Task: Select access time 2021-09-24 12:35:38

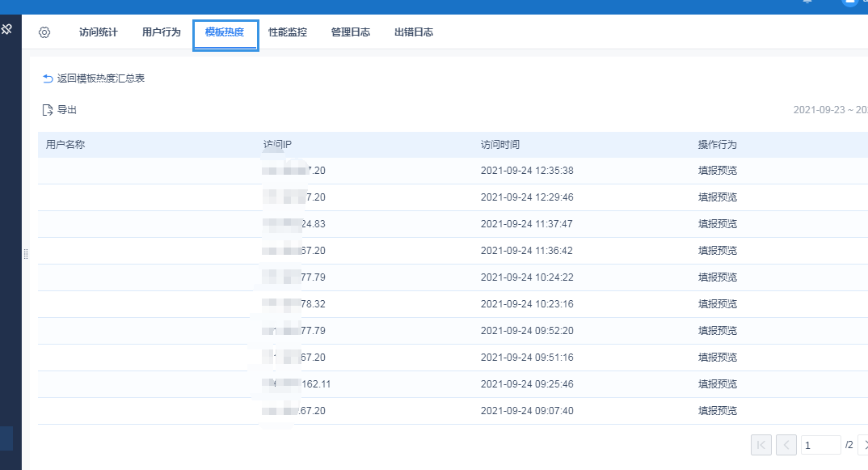Action: point(527,171)
